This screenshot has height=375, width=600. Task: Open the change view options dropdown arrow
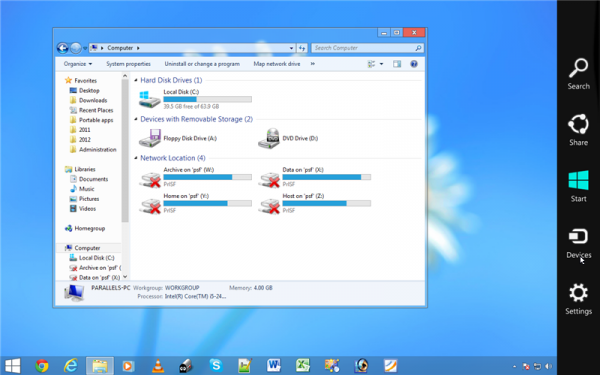pos(381,64)
